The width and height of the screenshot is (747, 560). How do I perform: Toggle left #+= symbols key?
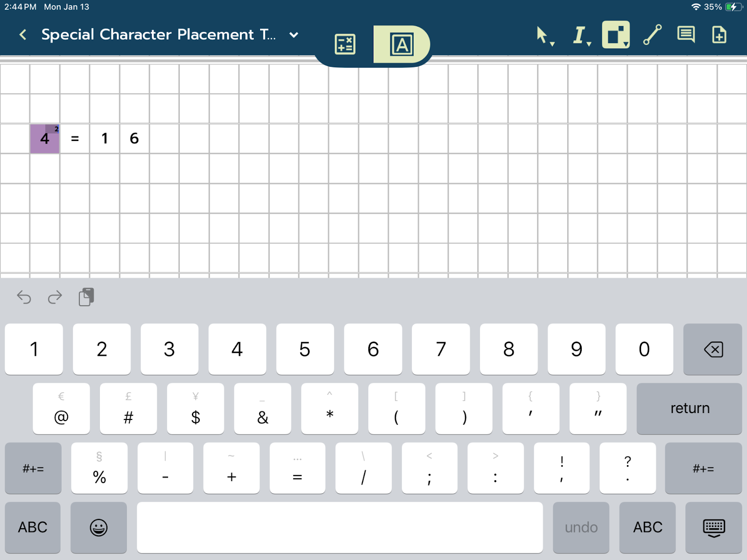33,469
